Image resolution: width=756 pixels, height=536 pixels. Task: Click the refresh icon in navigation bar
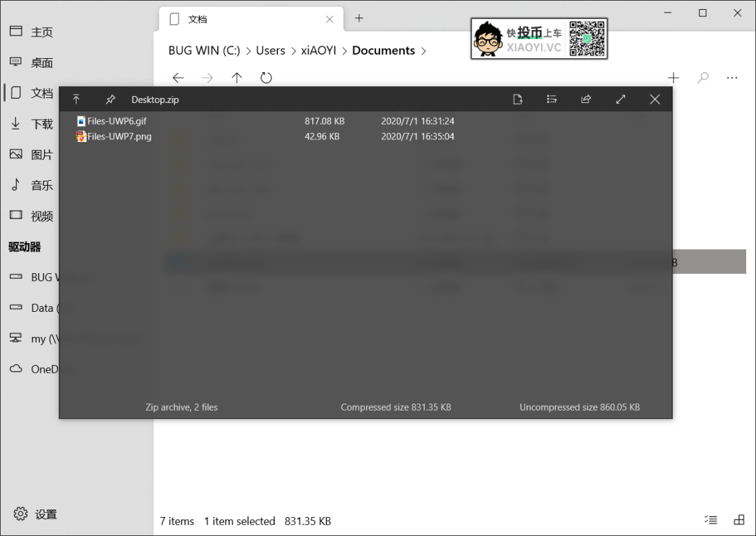pyautogui.click(x=266, y=78)
